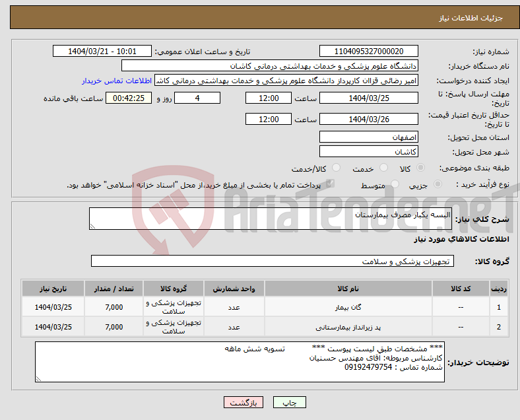This screenshot has height=420, width=520.
Task: Click the تعداد / مقدار column header
Action: point(114,289)
